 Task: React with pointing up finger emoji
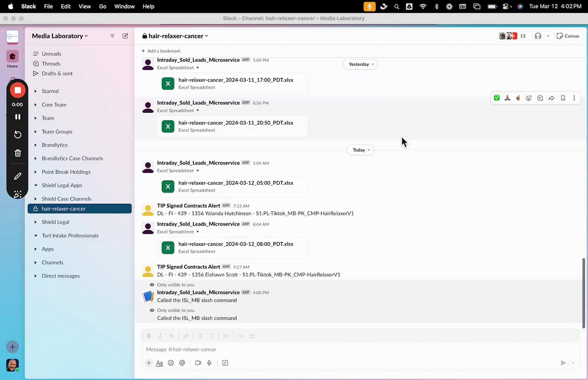coord(518,98)
